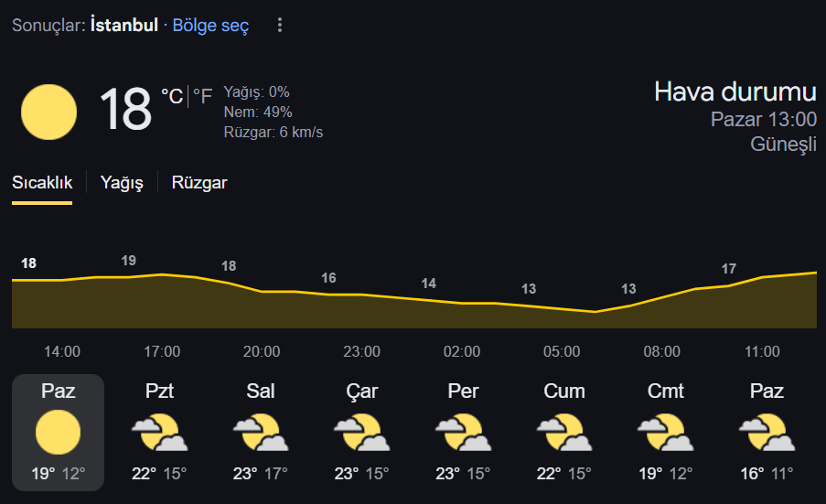Select Thursday (Per) partly cloudy icon
Viewport: 826px width, 504px height.
463,433
